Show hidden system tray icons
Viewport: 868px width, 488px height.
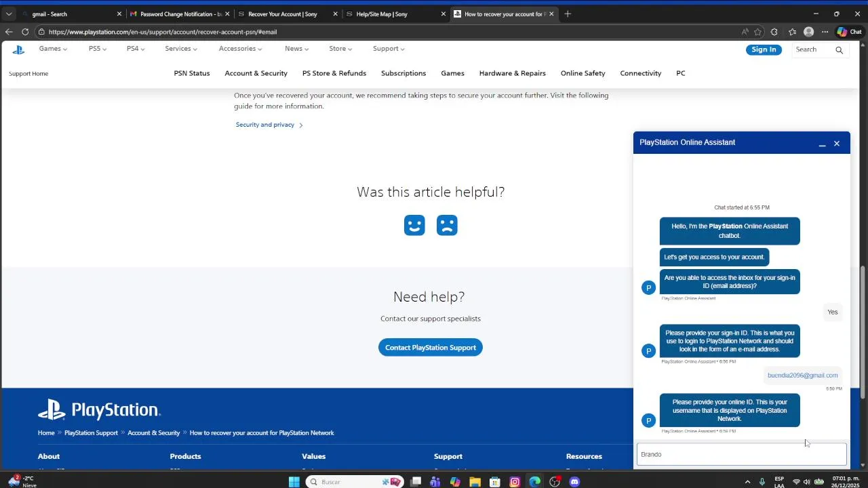747,482
